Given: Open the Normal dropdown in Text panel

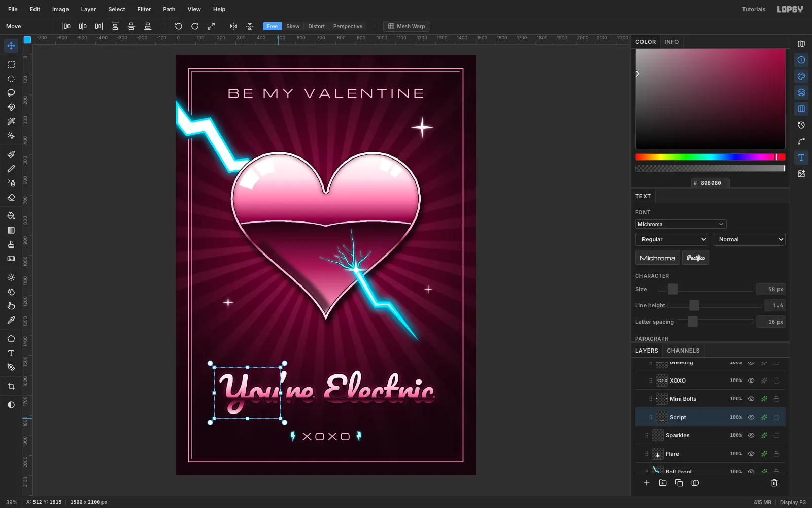Looking at the screenshot, I should (x=749, y=239).
